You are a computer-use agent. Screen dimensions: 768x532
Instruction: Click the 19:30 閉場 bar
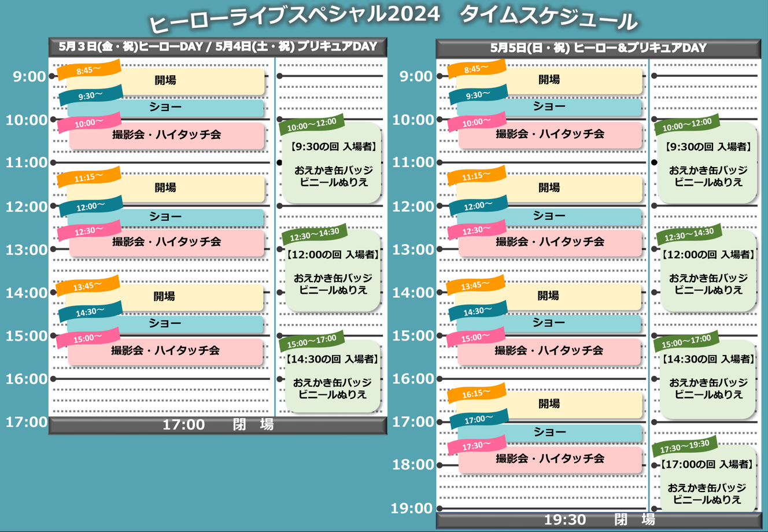click(598, 519)
